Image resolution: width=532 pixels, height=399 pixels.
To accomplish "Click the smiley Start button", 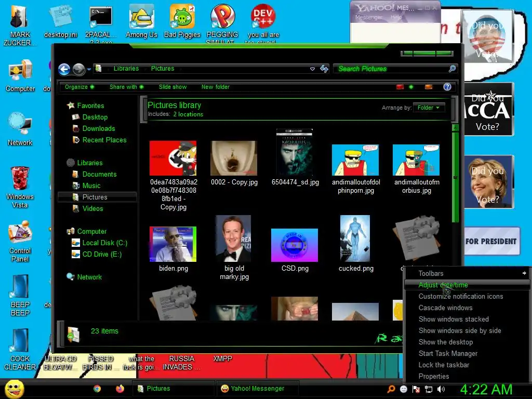I will (x=14, y=389).
